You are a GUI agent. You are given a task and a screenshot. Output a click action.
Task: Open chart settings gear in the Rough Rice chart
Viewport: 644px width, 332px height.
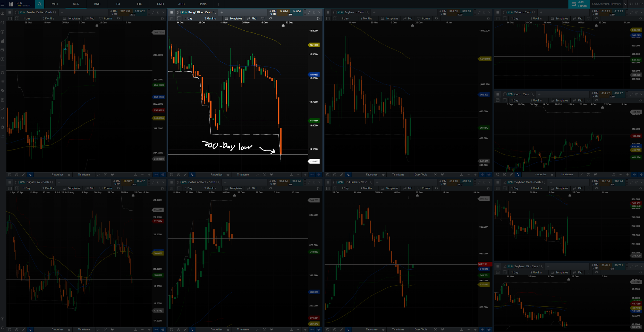pos(318,18)
